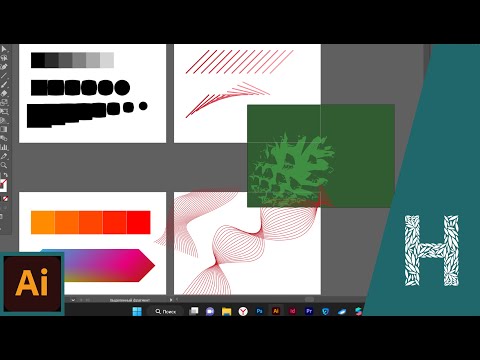Select the red diagonal line blend
The height and width of the screenshot is (360, 480).
click(x=239, y=62)
